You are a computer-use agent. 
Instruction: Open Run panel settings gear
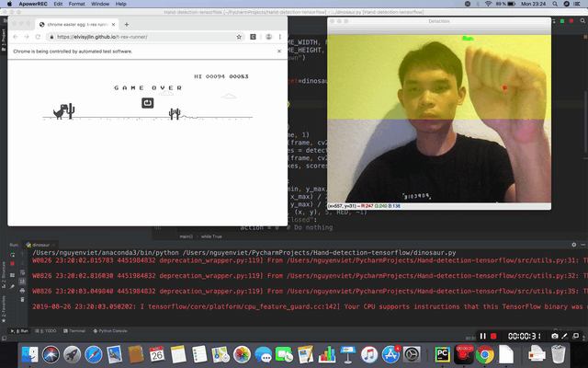click(x=573, y=245)
